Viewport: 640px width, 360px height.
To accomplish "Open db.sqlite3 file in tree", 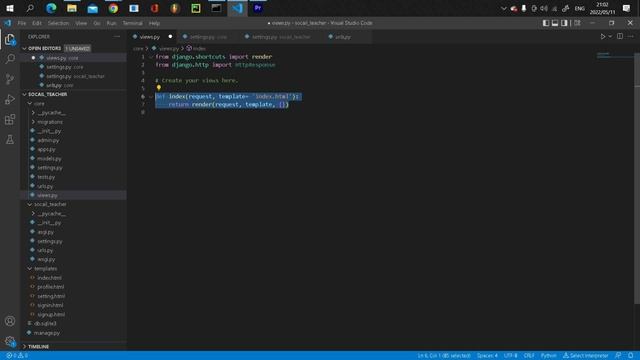I will click(x=45, y=323).
